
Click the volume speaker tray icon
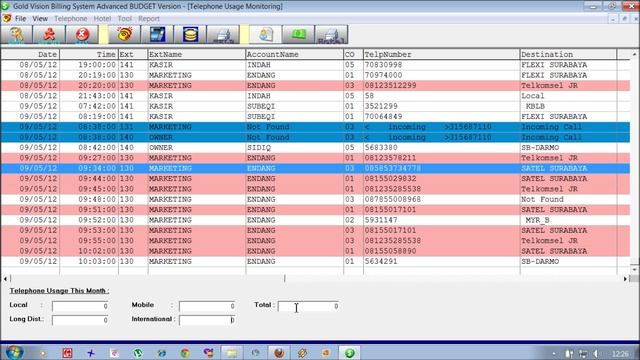click(596, 353)
